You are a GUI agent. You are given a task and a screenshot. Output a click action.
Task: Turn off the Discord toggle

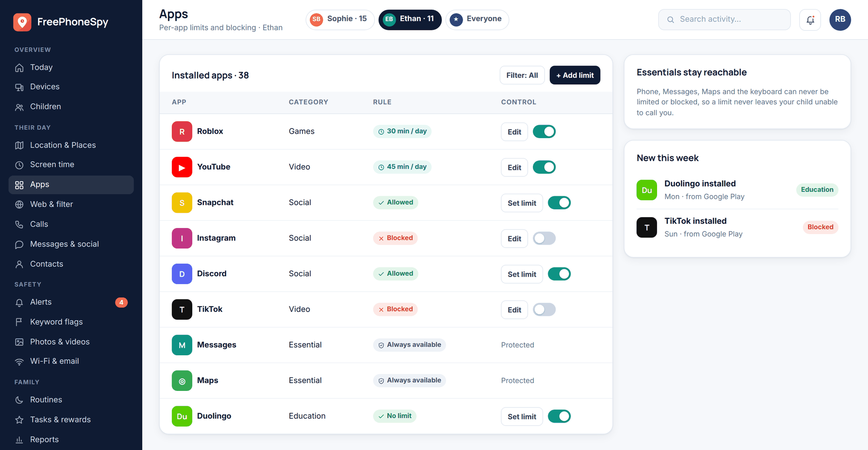click(559, 274)
